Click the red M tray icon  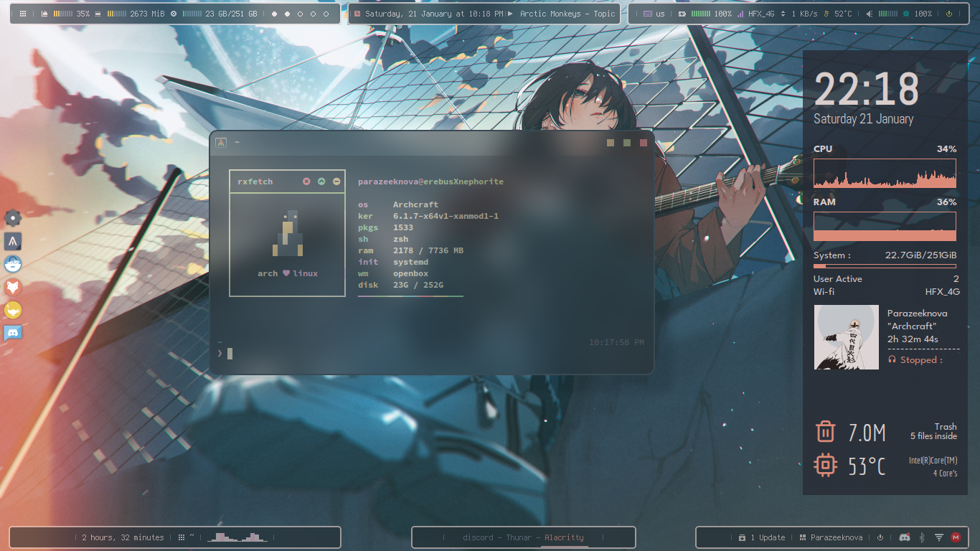(x=956, y=537)
